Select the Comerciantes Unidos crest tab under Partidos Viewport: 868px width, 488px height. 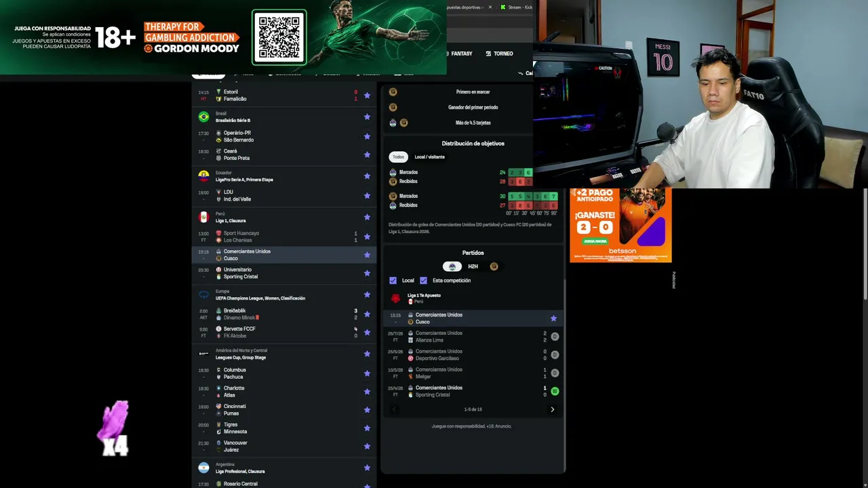pos(452,266)
